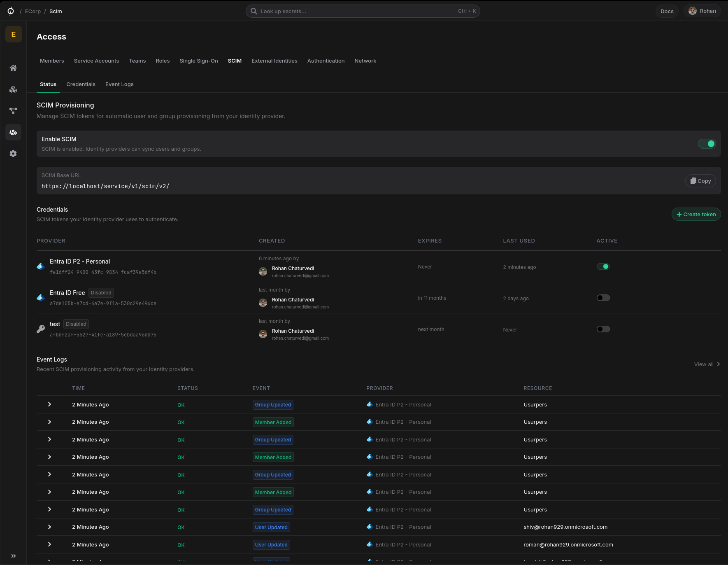Activate the Entra ID Free token toggle
Image resolution: width=728 pixels, height=565 pixels.
click(x=603, y=298)
